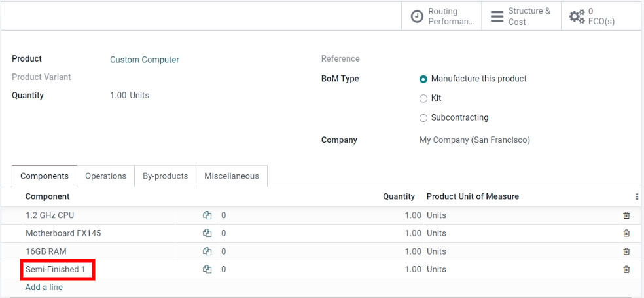The height and width of the screenshot is (298, 644).
Task: Open the By-products tab
Action: coord(165,176)
